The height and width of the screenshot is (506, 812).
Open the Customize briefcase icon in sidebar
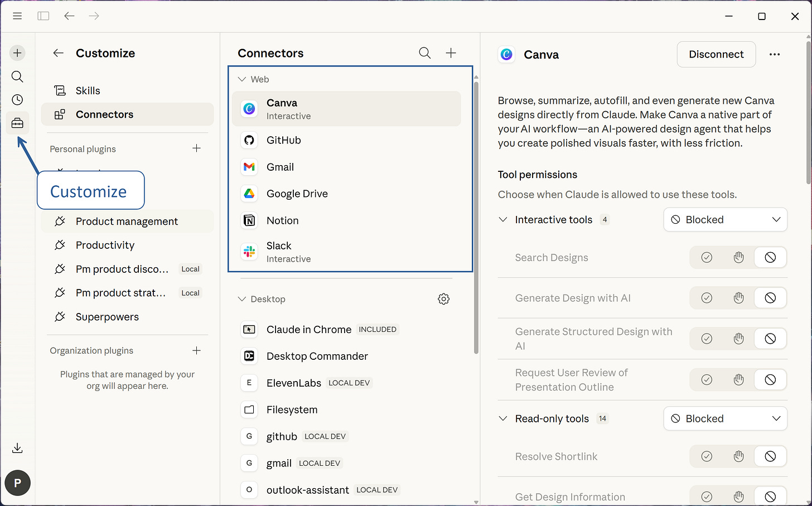17,123
